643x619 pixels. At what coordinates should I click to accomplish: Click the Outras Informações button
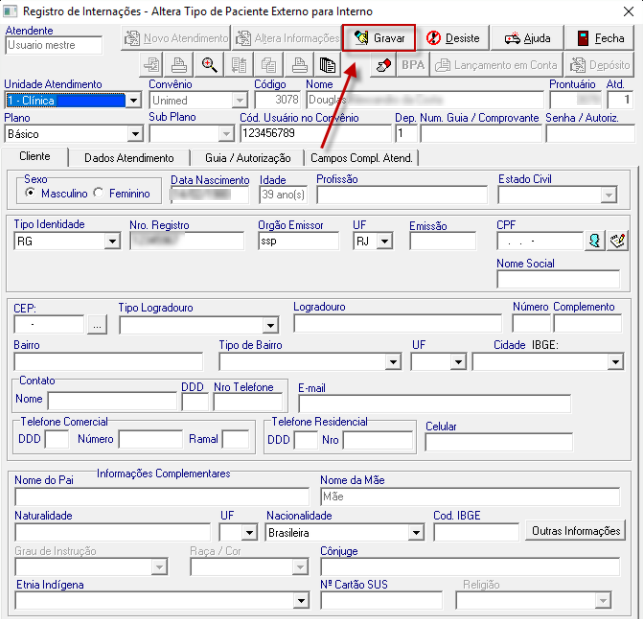pos(576,531)
